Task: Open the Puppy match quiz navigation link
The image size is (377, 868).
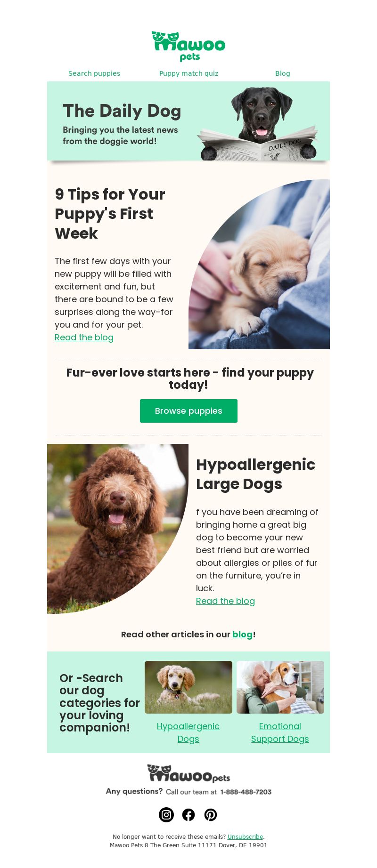Action: pos(188,73)
